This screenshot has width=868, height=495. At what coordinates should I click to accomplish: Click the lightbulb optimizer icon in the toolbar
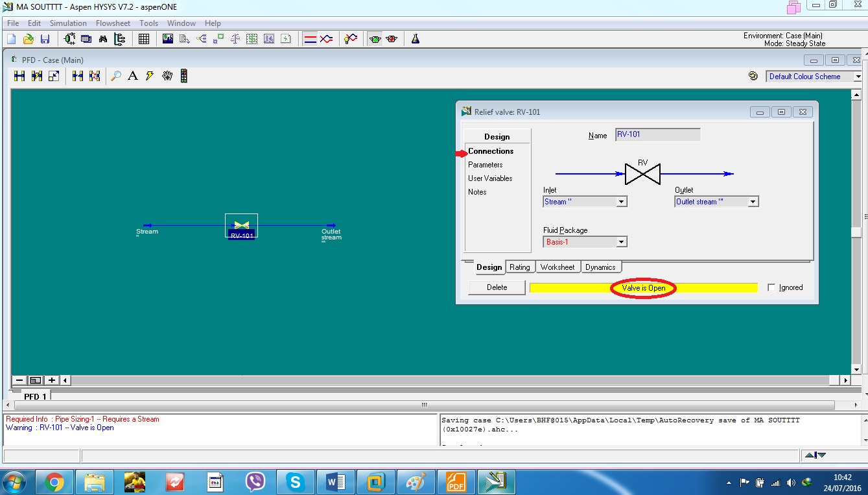click(x=351, y=39)
